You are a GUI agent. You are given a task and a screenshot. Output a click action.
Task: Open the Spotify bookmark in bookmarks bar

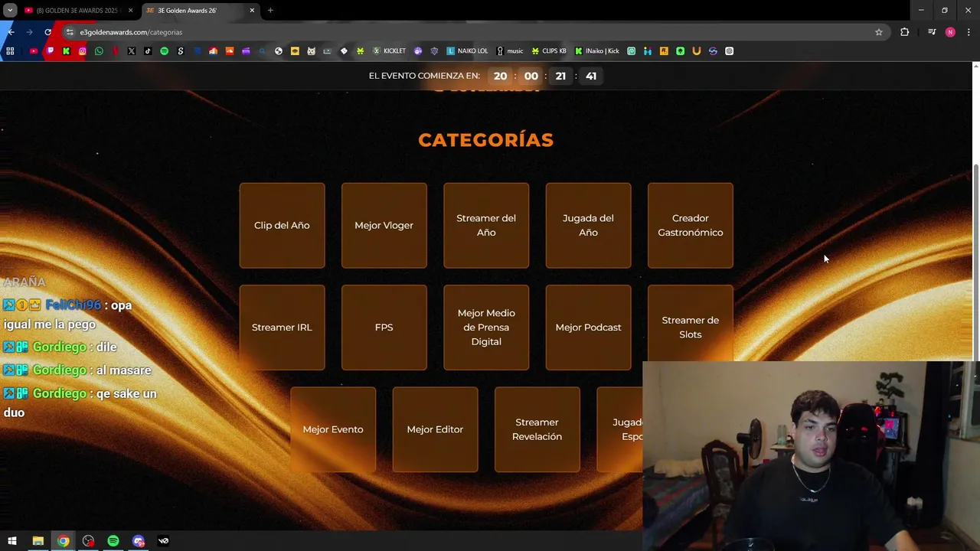[x=164, y=51]
